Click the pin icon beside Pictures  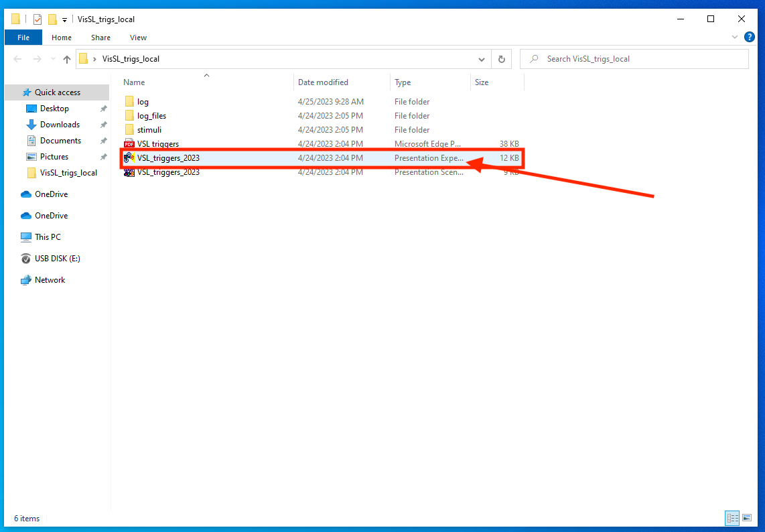(103, 157)
